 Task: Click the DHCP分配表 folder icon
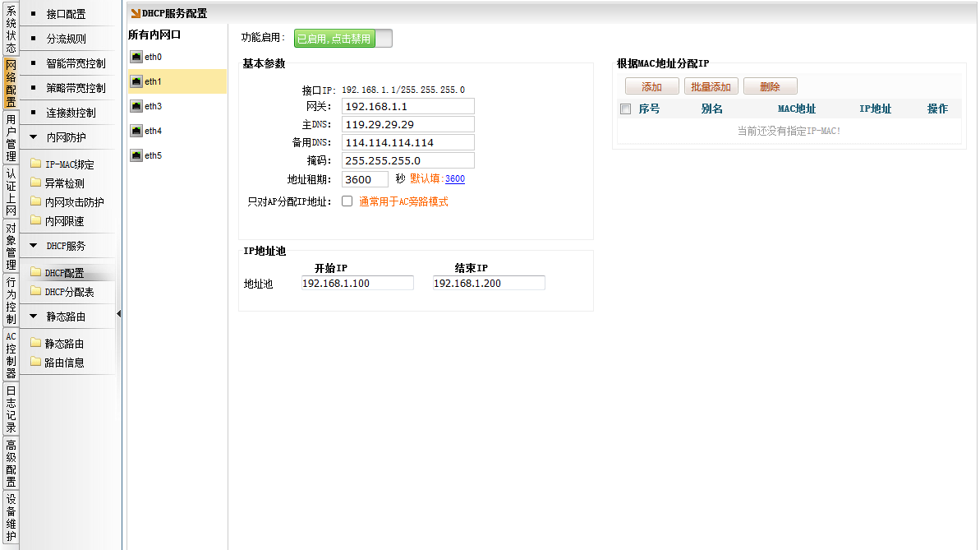pyautogui.click(x=35, y=292)
